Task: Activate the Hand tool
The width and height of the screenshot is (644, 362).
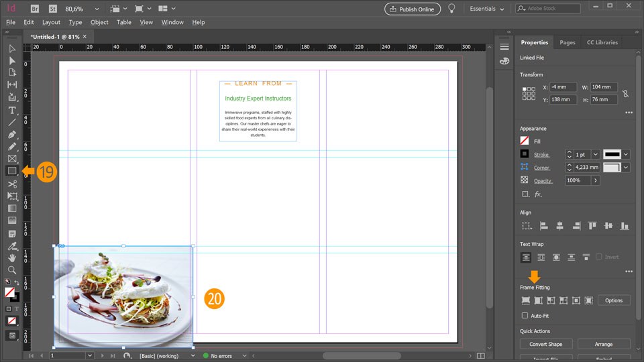Action: point(12,257)
